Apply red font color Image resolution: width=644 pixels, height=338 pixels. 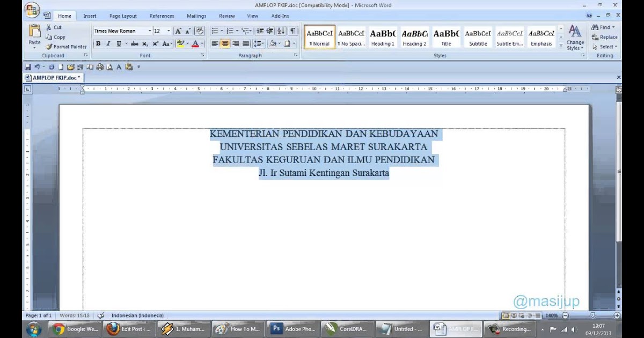pyautogui.click(x=195, y=44)
